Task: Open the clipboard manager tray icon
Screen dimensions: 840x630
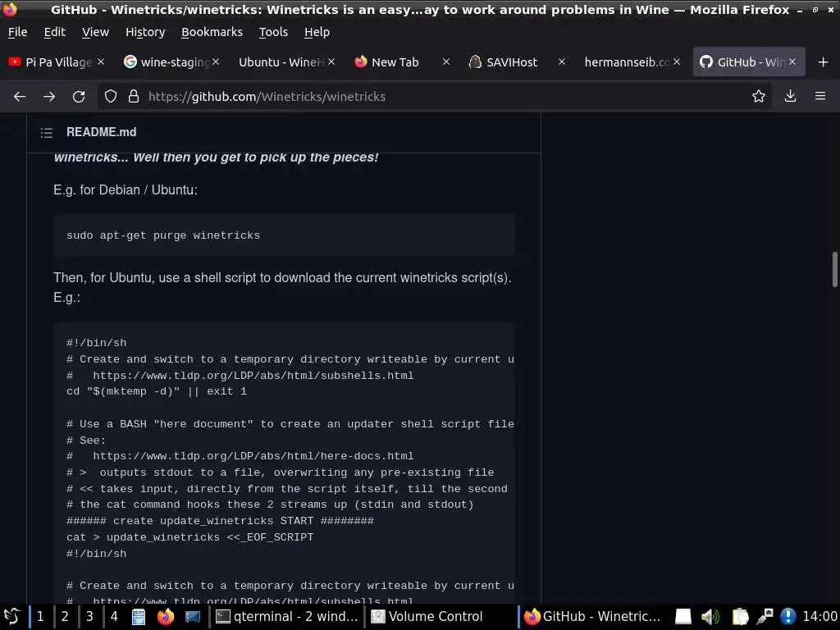Action: point(740,617)
